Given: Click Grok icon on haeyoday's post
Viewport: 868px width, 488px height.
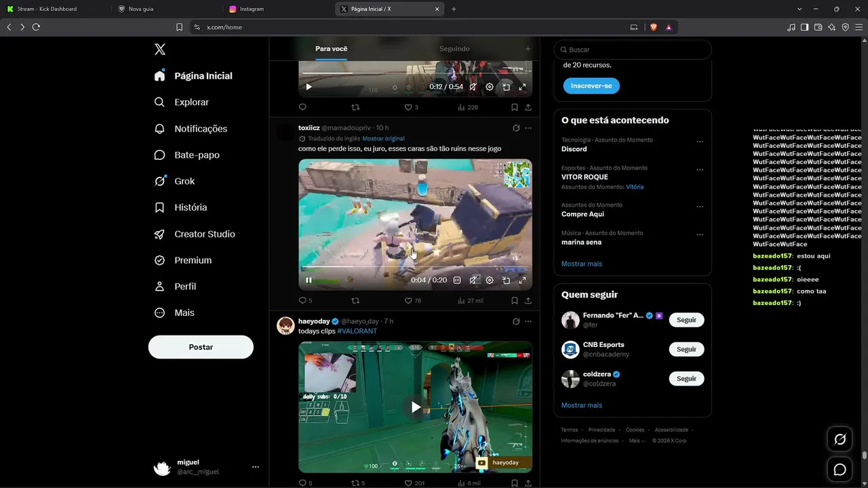Looking at the screenshot, I should pyautogui.click(x=516, y=321).
